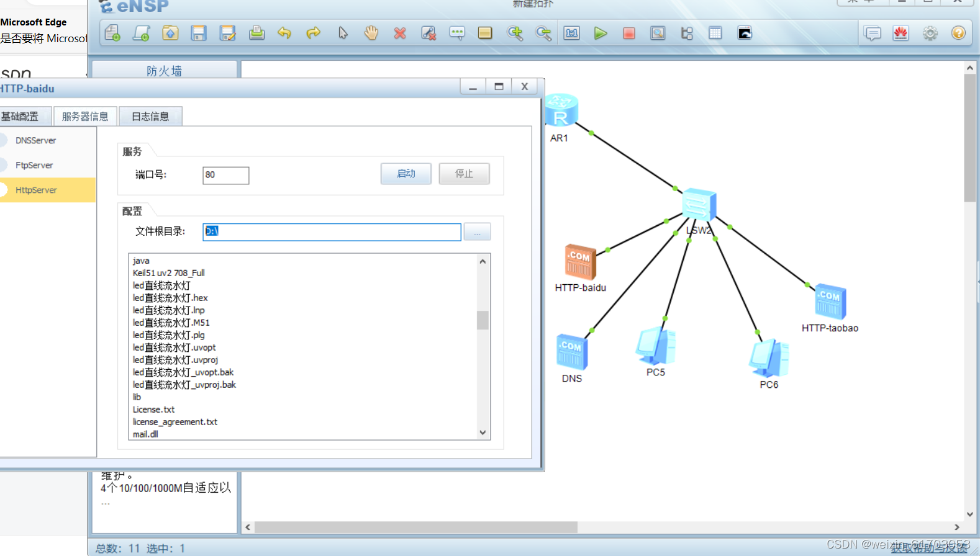Image resolution: width=980 pixels, height=556 pixels.
Task: Select FtpServer in the service list
Action: pos(48,165)
